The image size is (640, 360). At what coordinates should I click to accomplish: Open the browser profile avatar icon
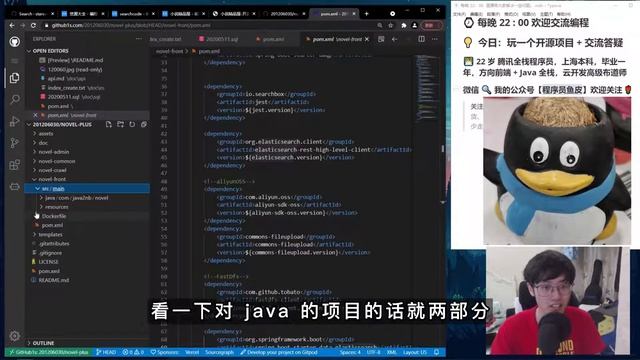(x=415, y=25)
